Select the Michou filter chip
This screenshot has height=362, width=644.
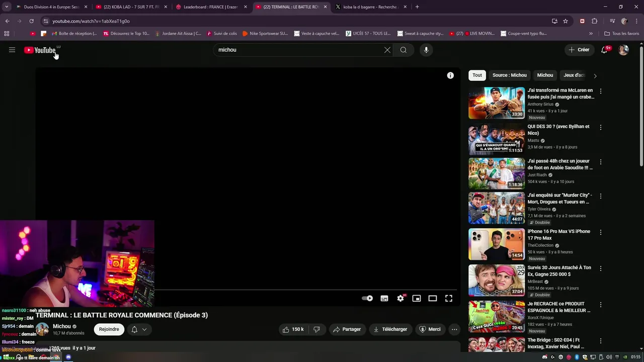(545, 75)
